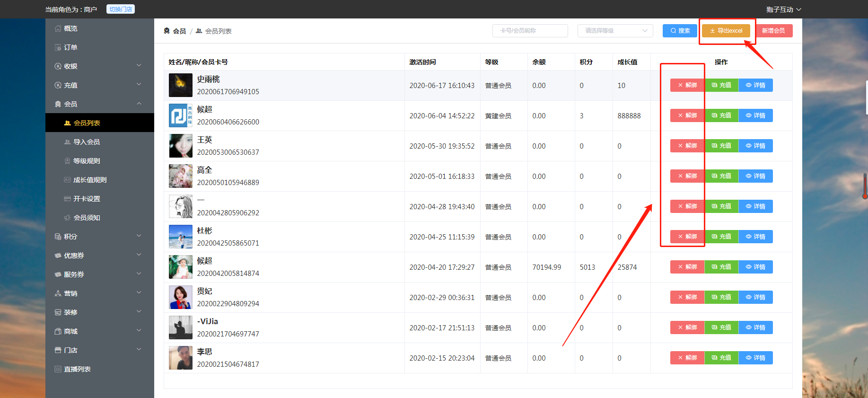Expand the 积分 menu chevron

click(139, 236)
